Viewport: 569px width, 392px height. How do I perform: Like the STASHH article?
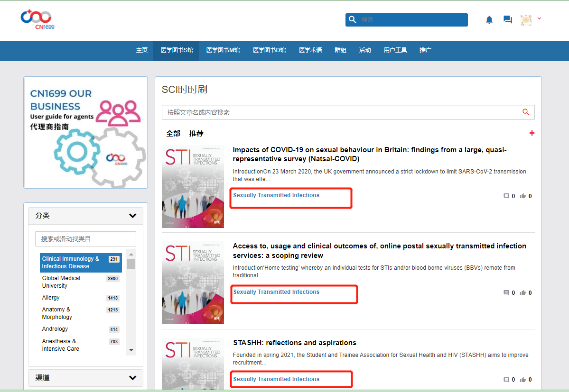click(x=523, y=380)
